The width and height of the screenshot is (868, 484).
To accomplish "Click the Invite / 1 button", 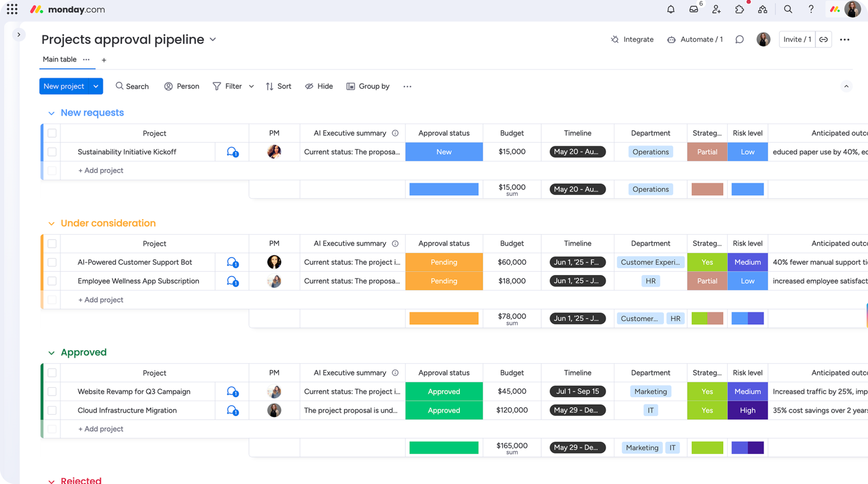I will click(797, 39).
